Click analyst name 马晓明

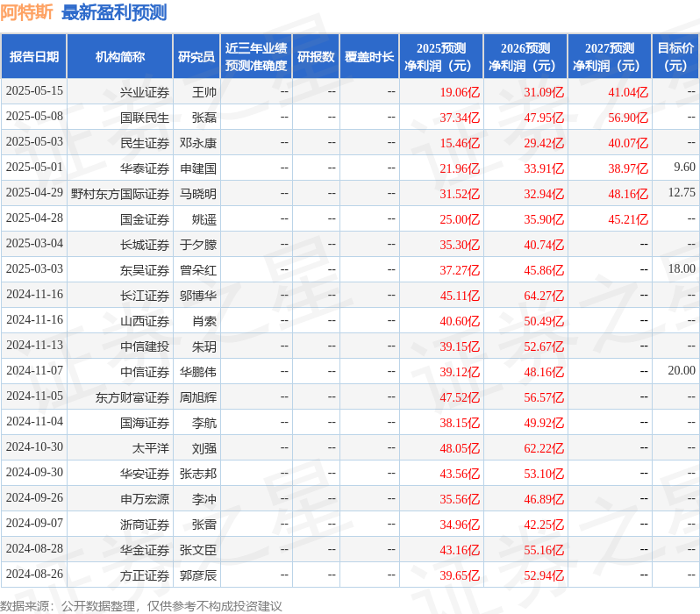pyautogui.click(x=198, y=194)
